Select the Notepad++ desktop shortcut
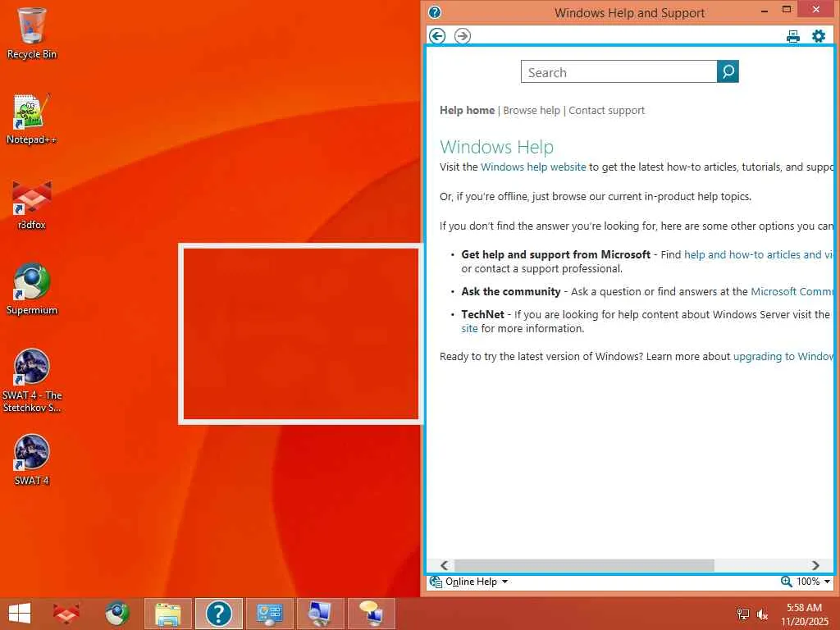Screen dimensions: 840x630 (32, 119)
